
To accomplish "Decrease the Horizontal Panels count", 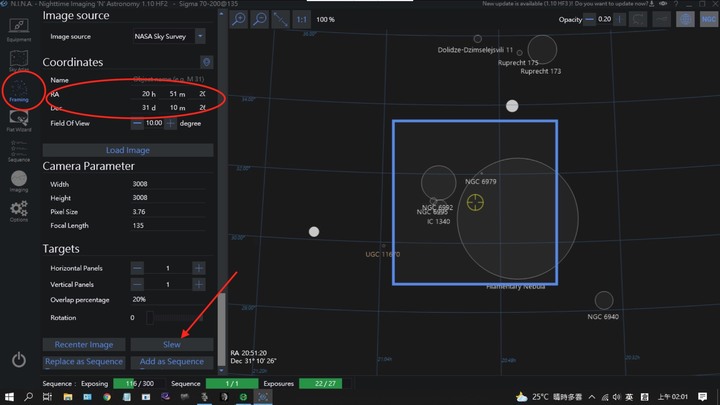I will (137, 268).
